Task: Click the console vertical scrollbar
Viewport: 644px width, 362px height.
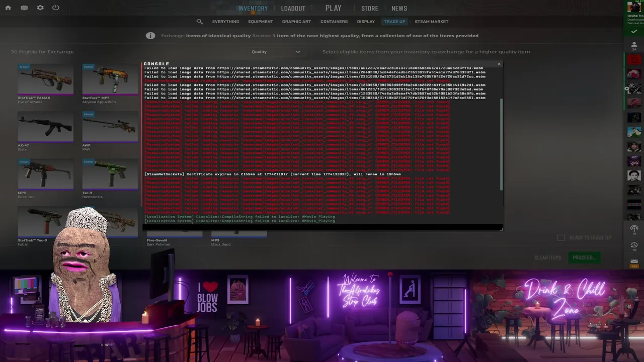Action: tap(501, 144)
